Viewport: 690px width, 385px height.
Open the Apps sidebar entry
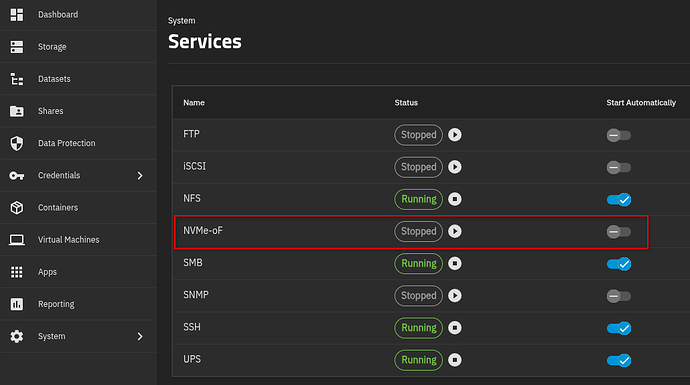(x=78, y=271)
